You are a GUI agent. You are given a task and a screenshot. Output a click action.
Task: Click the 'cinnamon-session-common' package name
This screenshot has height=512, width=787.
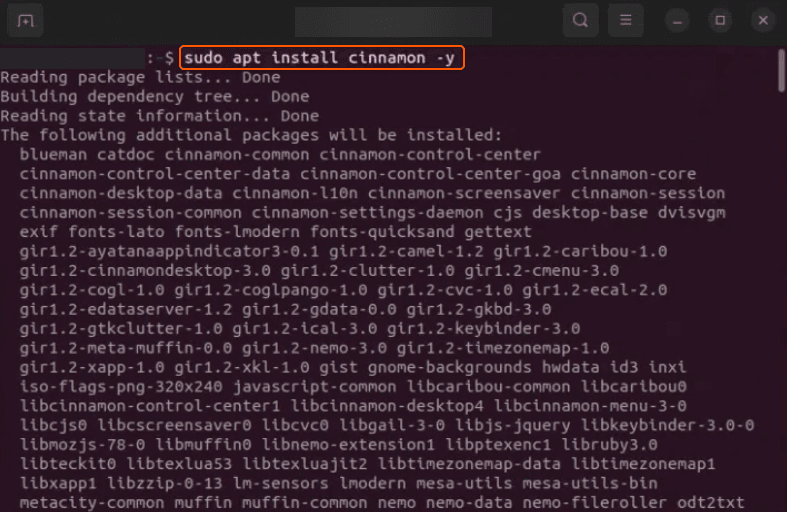coord(130,212)
